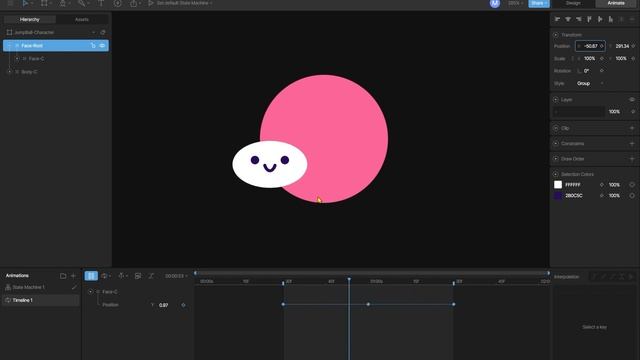This screenshot has height=360, width=640.
Task: Open the Assets tab
Action: coord(82,19)
